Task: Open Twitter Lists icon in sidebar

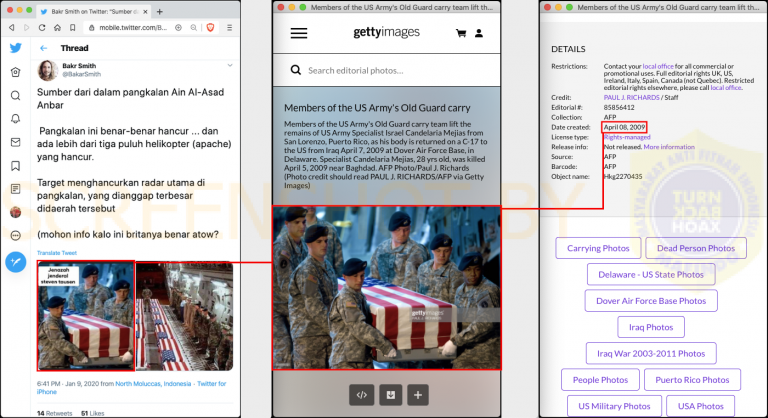Action: [16, 189]
